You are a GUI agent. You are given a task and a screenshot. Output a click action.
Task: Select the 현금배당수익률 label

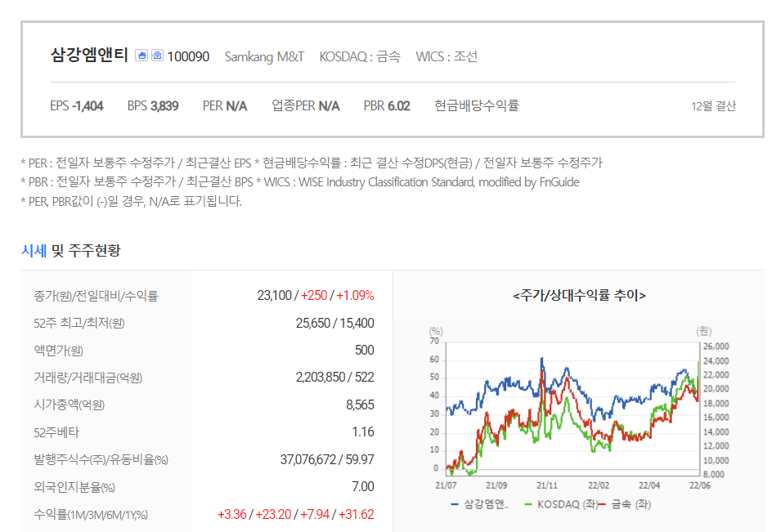[x=477, y=105]
